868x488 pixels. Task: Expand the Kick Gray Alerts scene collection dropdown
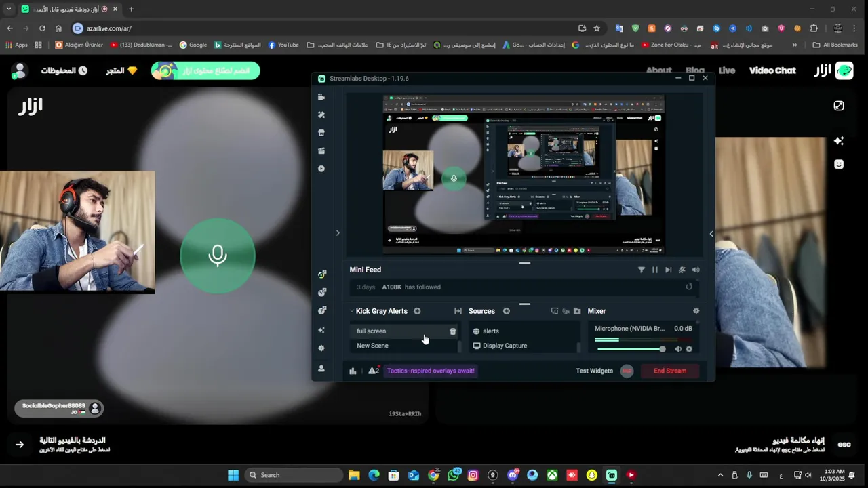point(352,311)
